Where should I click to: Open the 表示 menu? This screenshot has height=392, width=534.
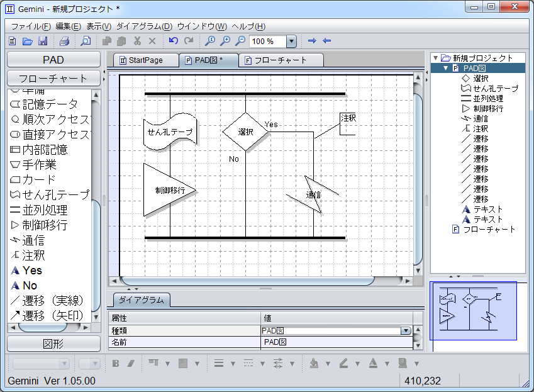(99, 26)
